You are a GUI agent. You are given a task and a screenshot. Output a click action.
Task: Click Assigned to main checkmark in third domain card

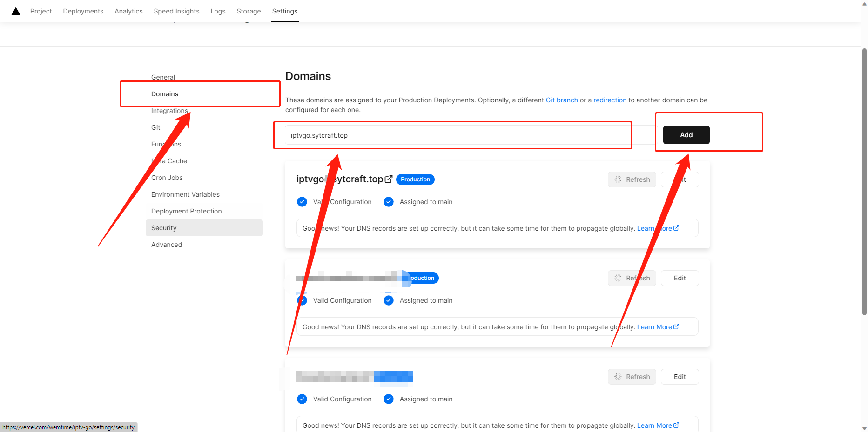389,399
